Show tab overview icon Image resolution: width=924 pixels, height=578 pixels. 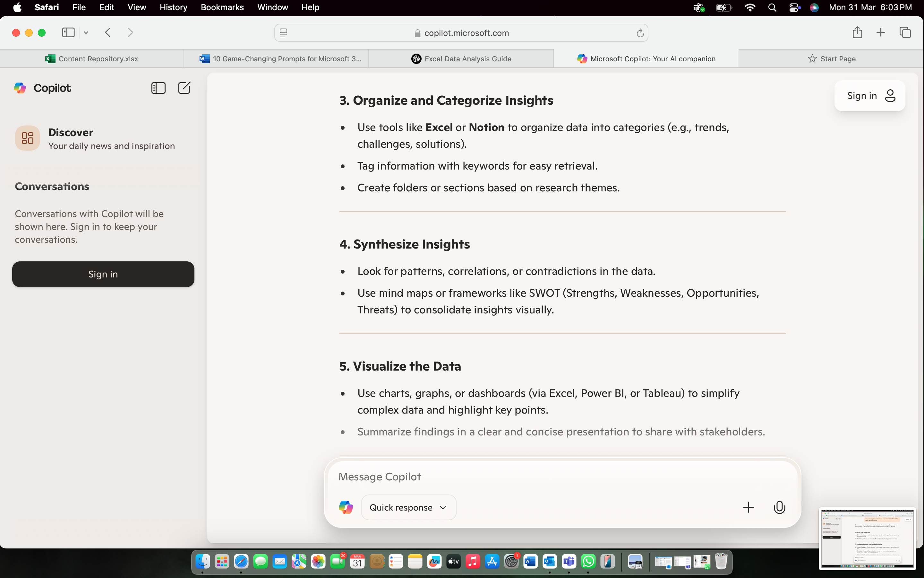904,32
